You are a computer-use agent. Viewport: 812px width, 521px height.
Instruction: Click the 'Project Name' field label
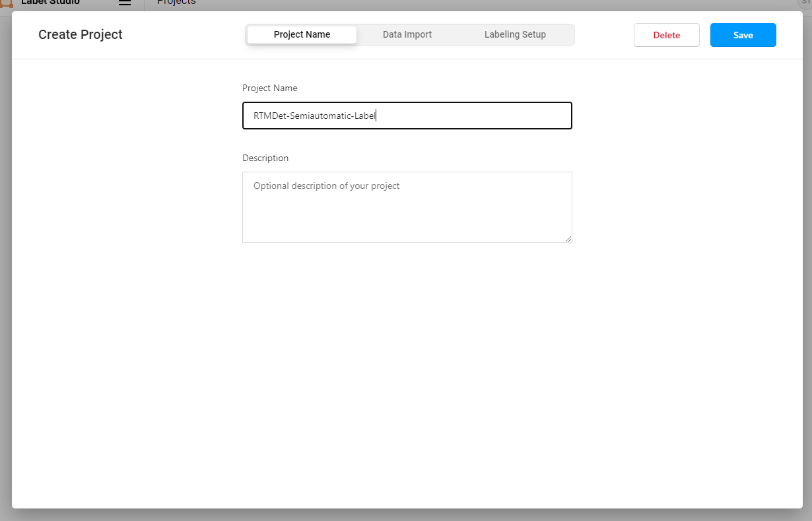(270, 88)
